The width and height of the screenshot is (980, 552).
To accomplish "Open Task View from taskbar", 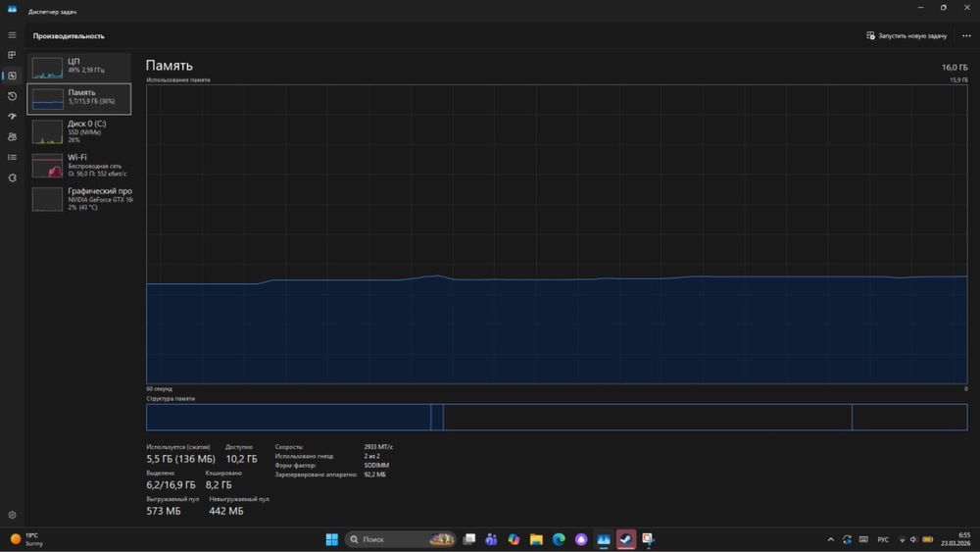I will point(469,539).
